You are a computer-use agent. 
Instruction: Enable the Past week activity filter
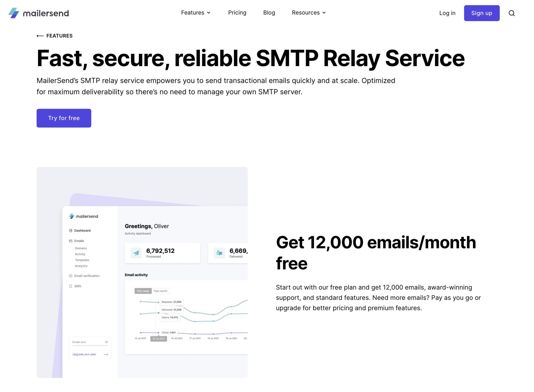(143, 291)
